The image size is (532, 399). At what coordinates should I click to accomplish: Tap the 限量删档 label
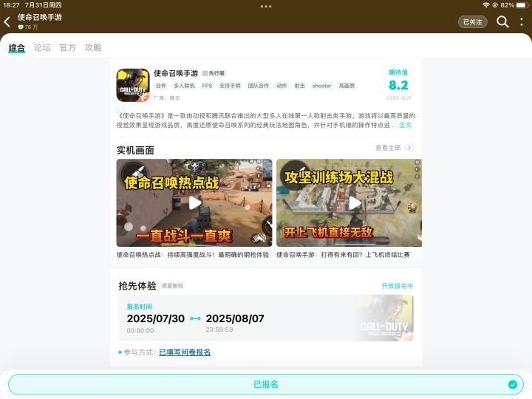point(172,286)
